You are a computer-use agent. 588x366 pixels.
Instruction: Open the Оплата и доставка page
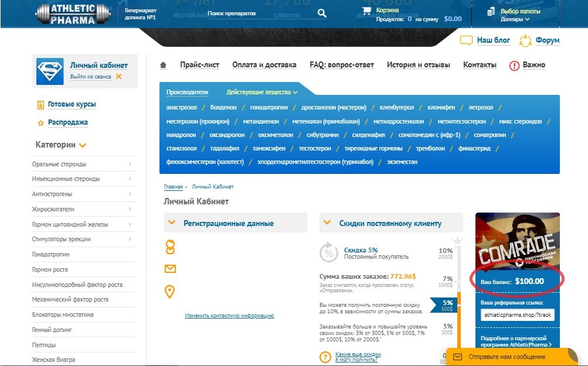click(x=264, y=65)
